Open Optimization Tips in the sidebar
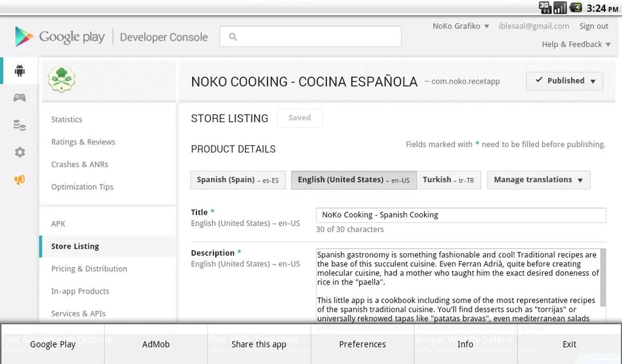This screenshot has height=364, width=622. pyautogui.click(x=82, y=187)
